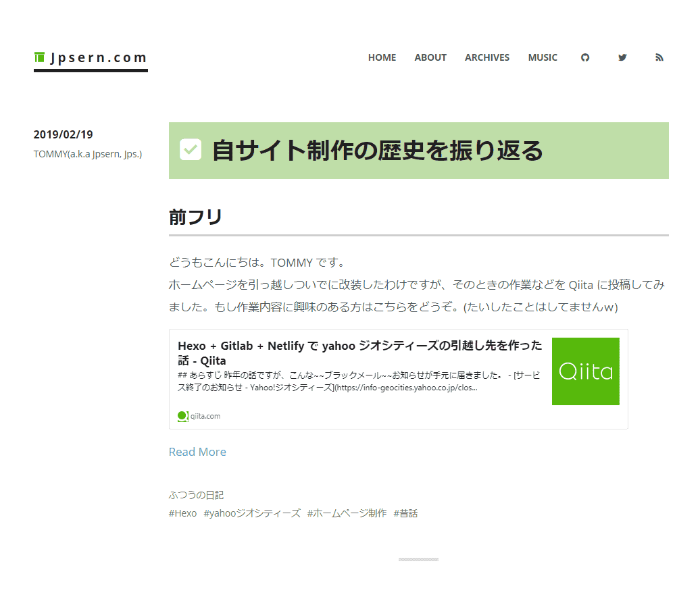Screen dimensions: 700x599
Task: Open the RSS feed icon
Action: (x=659, y=57)
